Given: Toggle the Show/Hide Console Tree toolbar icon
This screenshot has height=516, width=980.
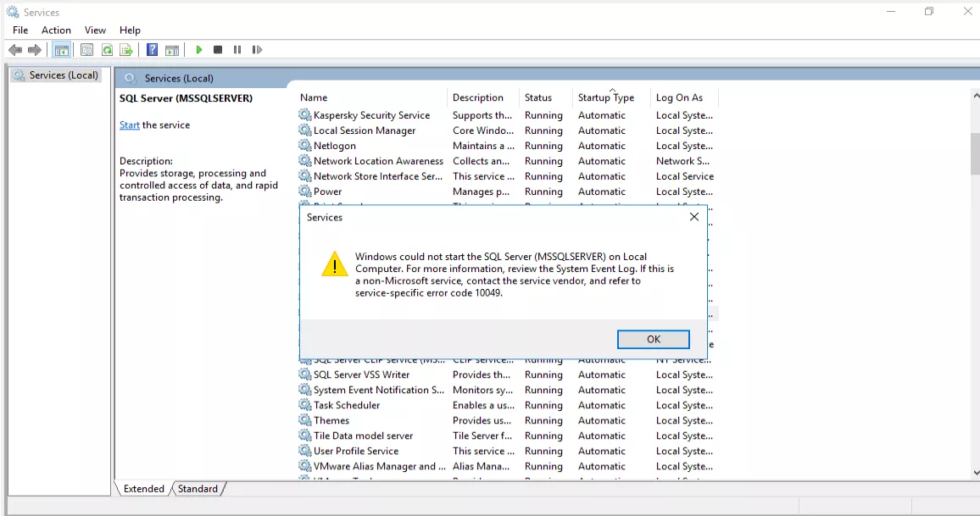Looking at the screenshot, I should point(61,50).
